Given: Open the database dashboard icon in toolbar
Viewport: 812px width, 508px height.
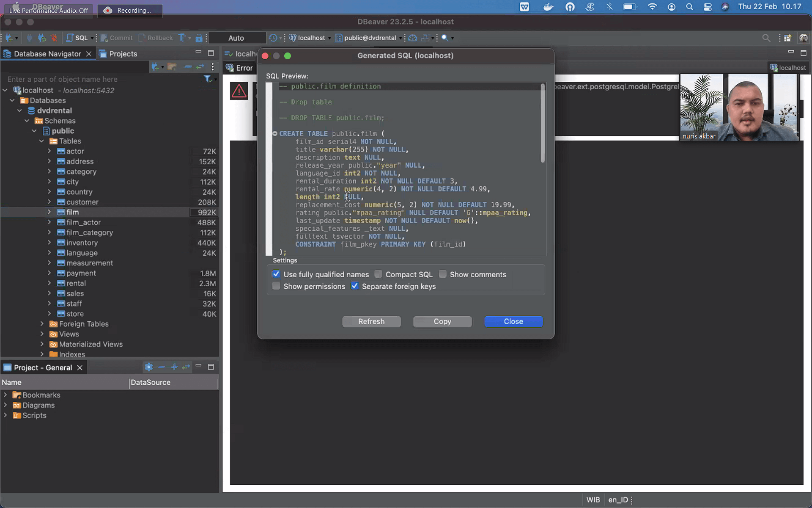Looking at the screenshot, I should pos(413,38).
